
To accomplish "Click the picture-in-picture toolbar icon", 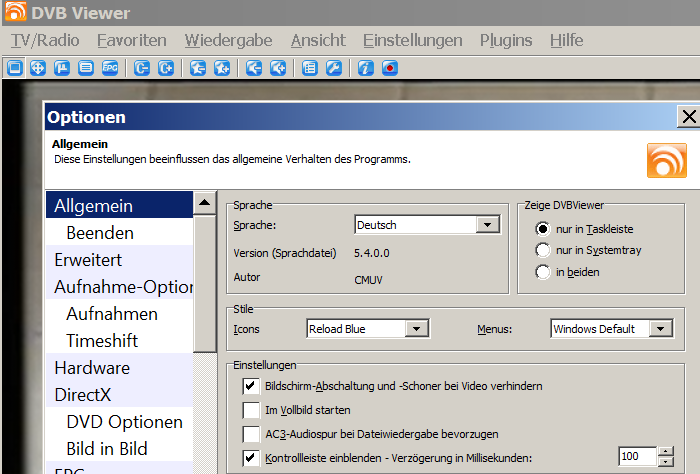I will (62, 68).
